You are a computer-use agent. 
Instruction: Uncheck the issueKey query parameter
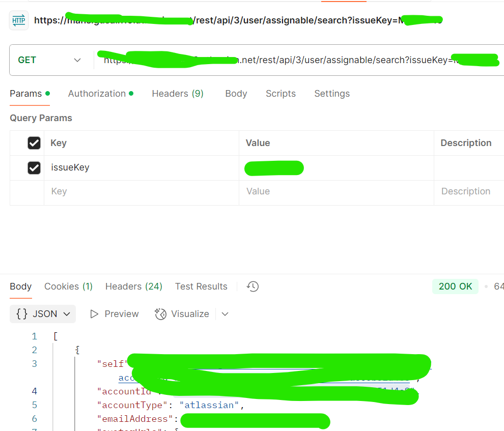point(34,168)
